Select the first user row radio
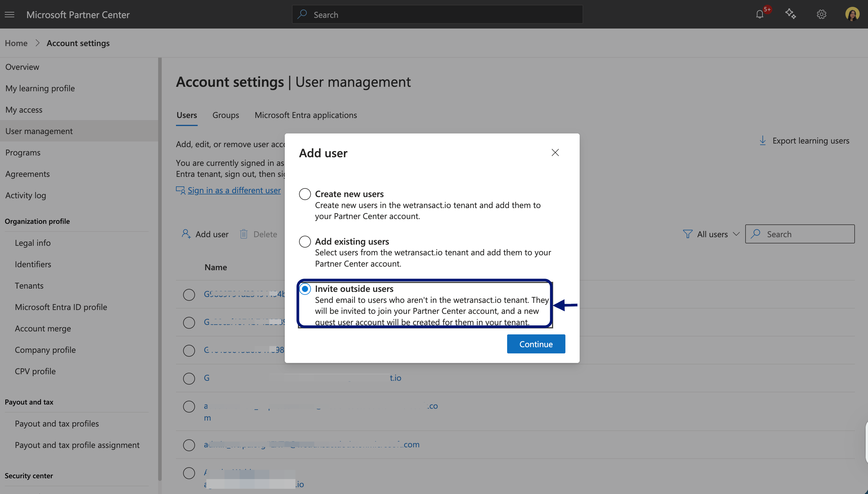This screenshot has height=494, width=868. [189, 295]
